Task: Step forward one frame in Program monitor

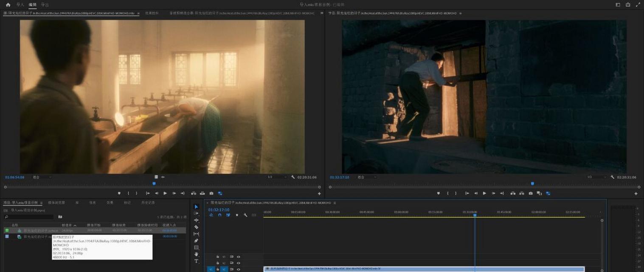Action: coord(493,193)
